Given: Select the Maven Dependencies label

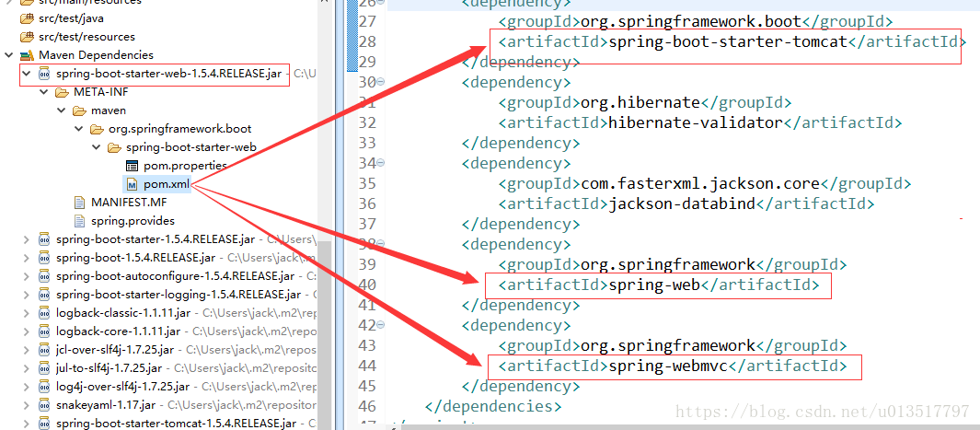Looking at the screenshot, I should click(x=96, y=55).
